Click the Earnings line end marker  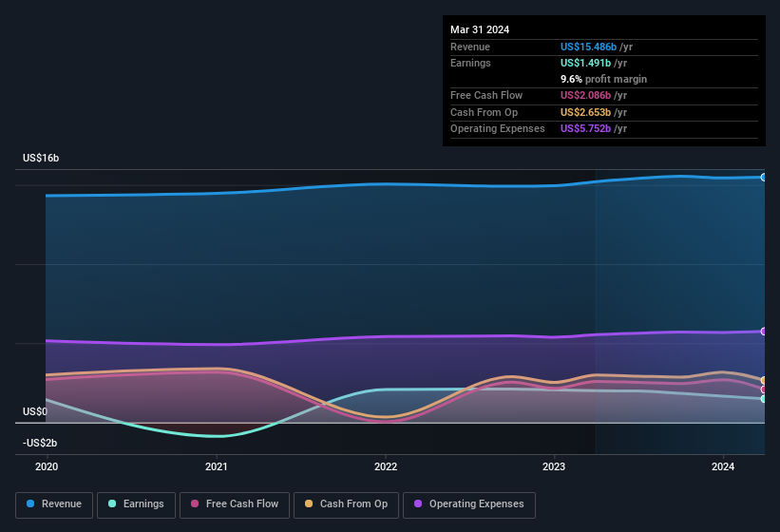point(764,399)
